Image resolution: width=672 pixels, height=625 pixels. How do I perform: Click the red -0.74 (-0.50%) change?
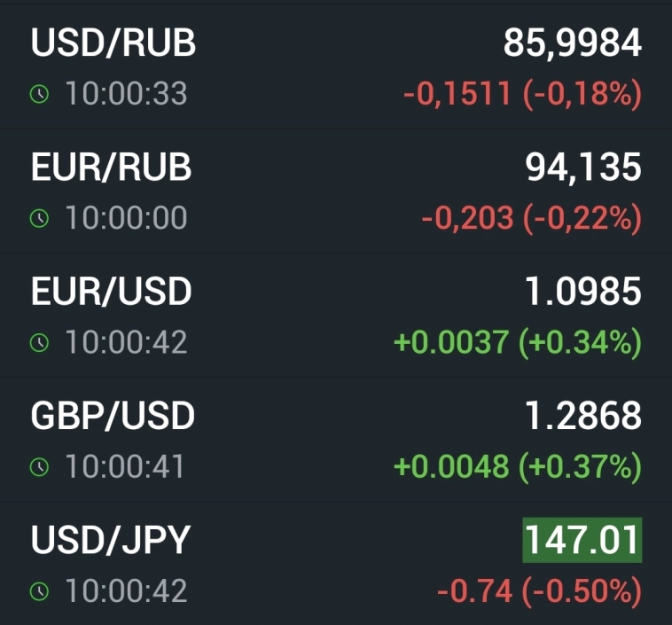click(539, 590)
